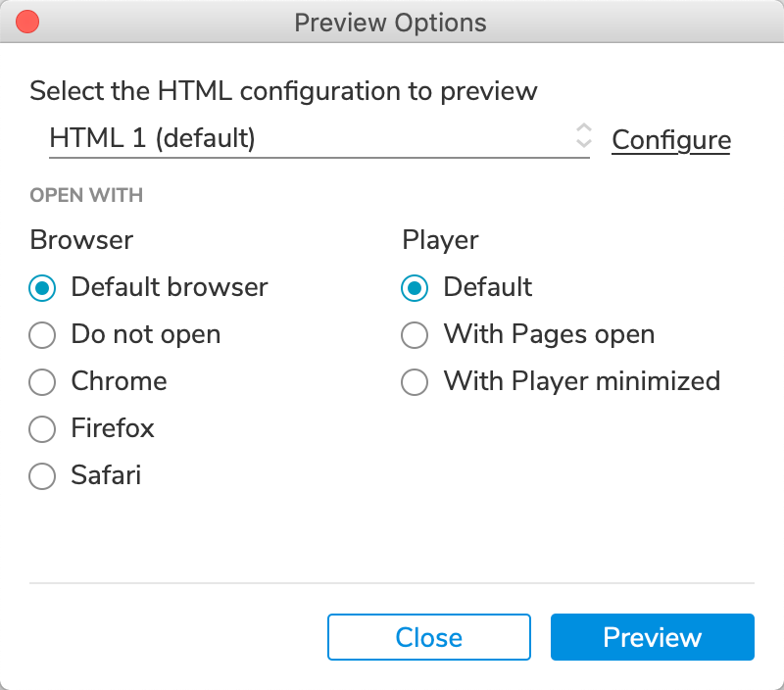Click the outlined Close button
This screenshot has height=690, width=784.
point(429,638)
